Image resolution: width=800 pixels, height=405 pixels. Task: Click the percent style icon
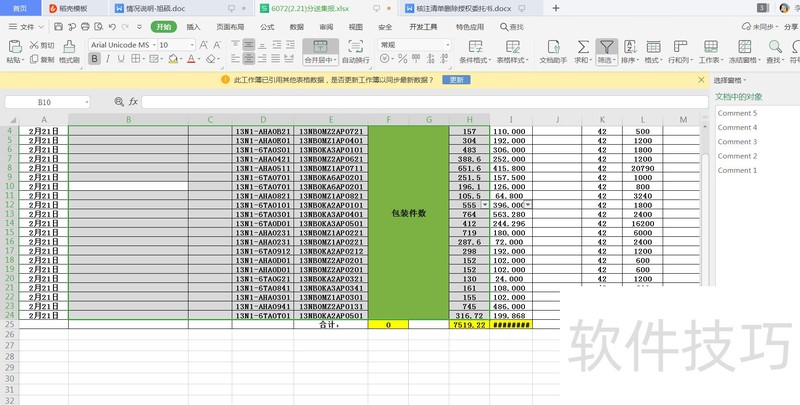coord(403,59)
